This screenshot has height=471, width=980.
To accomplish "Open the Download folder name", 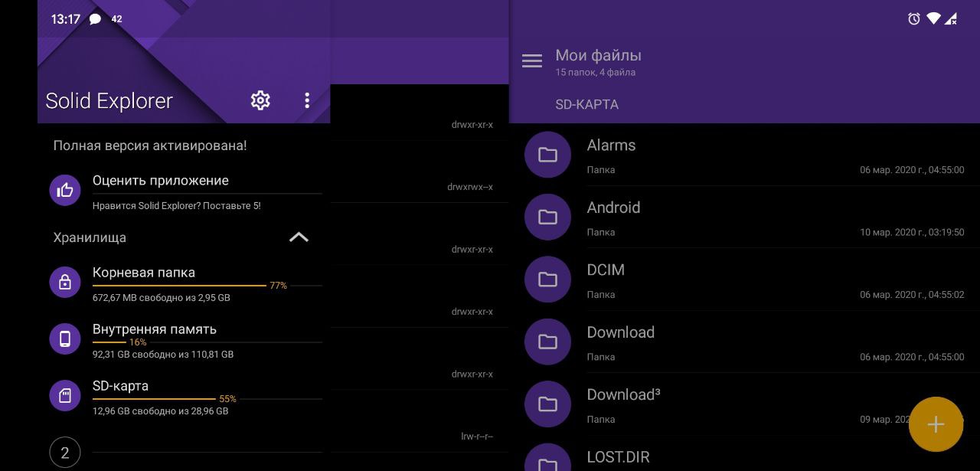I will pos(620,332).
